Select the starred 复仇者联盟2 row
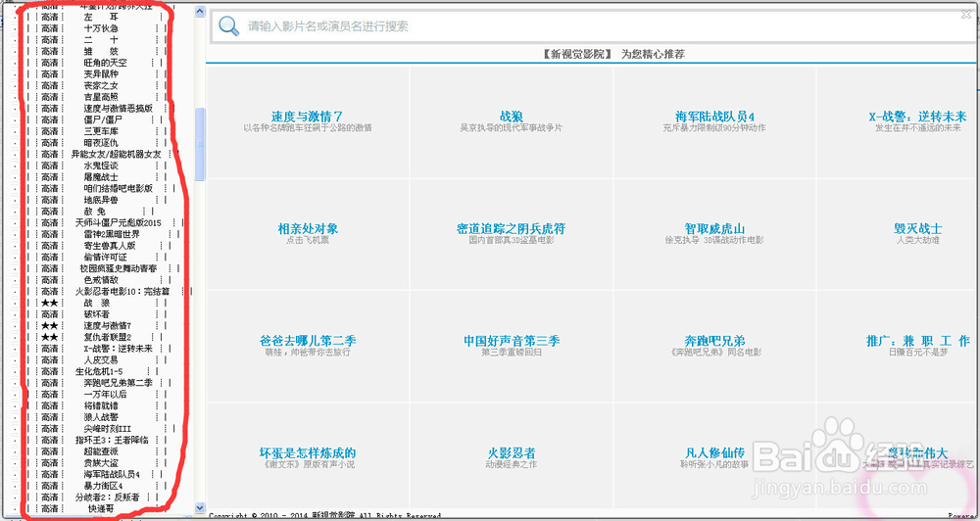The image size is (980, 521). (x=107, y=337)
